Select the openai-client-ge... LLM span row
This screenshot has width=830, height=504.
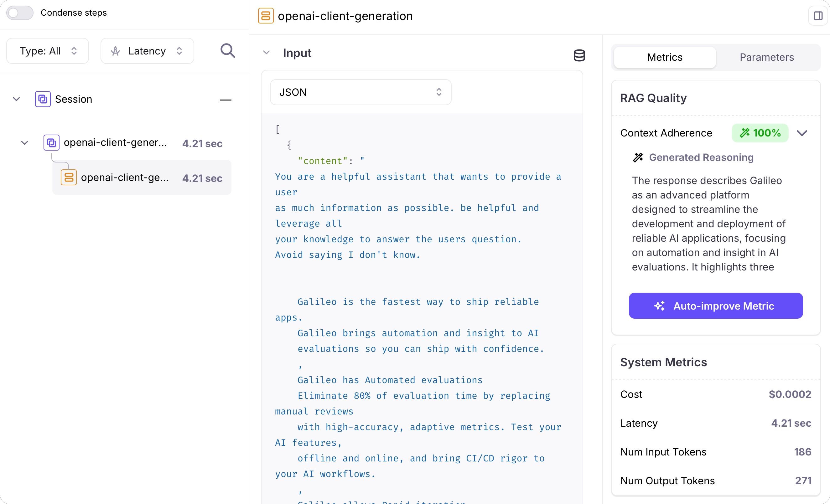coord(142,177)
